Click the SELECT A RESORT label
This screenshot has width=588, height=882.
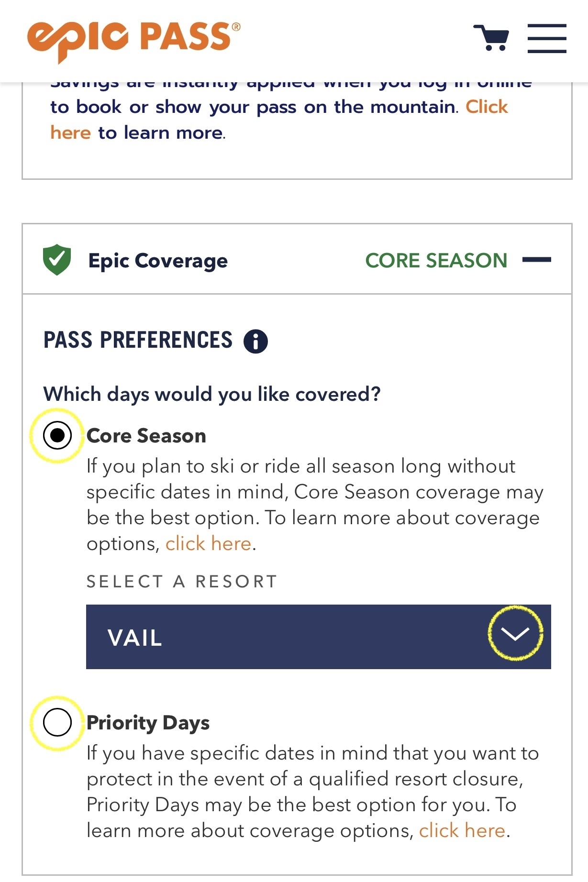pos(182,582)
